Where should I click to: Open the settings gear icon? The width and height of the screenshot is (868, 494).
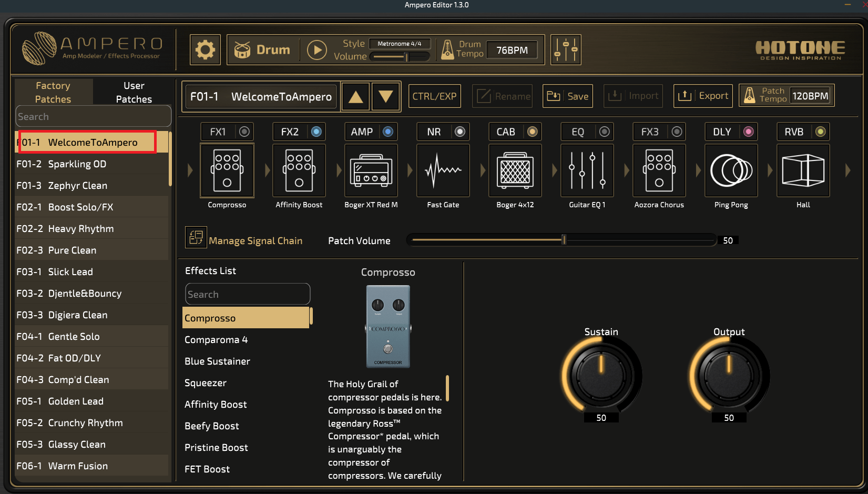(x=205, y=50)
